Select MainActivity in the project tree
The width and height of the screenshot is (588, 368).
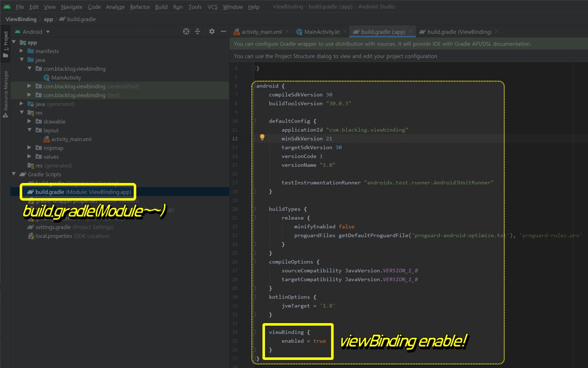(66, 78)
